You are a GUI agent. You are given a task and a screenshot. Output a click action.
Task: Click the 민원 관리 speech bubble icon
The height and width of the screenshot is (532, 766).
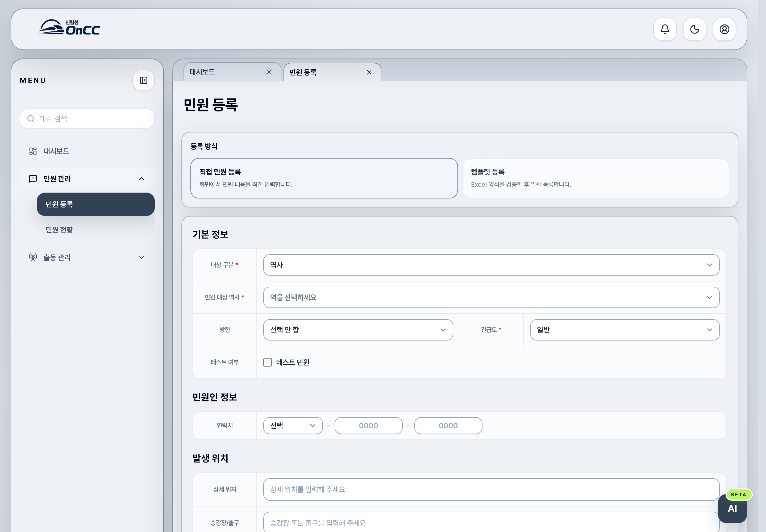[x=33, y=179]
